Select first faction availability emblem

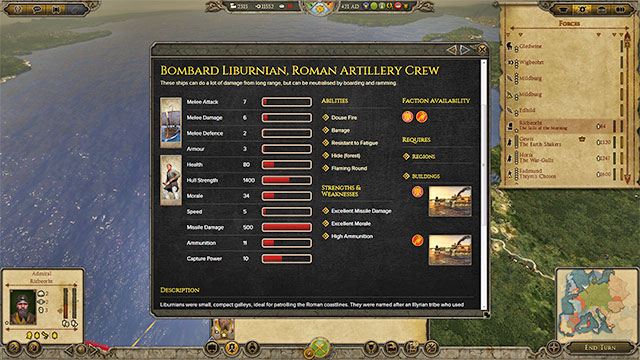tap(407, 117)
